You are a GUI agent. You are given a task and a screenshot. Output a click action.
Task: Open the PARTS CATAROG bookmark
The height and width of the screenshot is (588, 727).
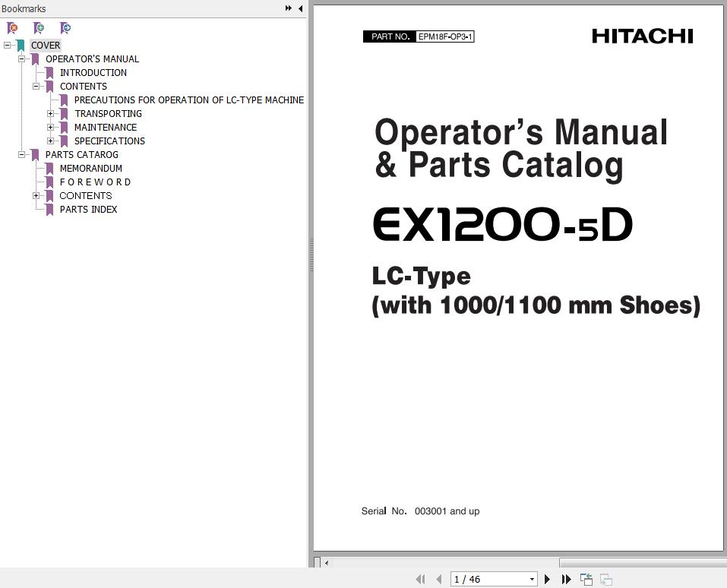point(81,154)
